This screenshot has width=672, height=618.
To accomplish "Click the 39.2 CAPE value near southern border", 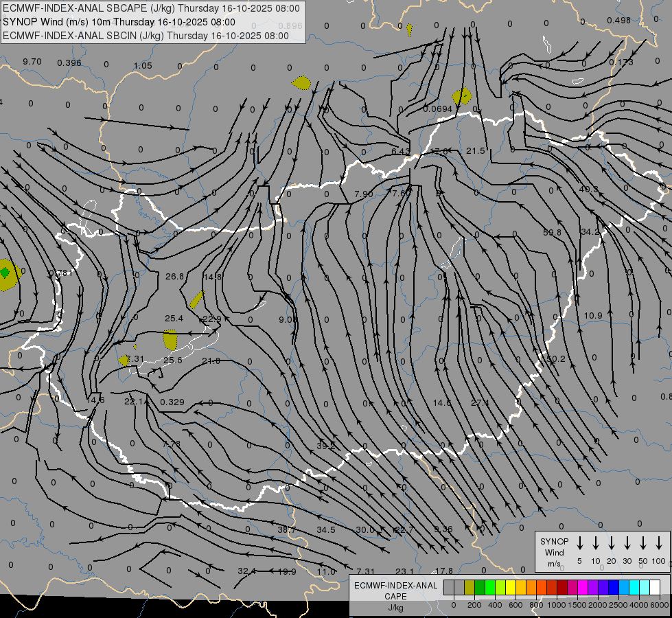I will 326,446.
